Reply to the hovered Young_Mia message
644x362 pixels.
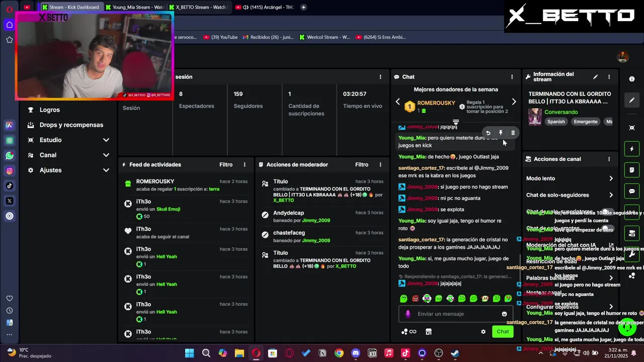click(488, 133)
